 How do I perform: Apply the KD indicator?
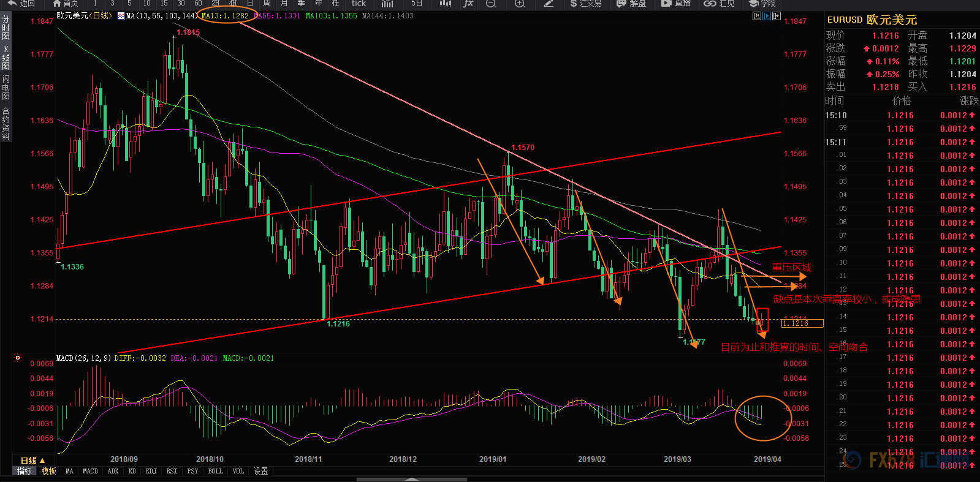(x=132, y=471)
